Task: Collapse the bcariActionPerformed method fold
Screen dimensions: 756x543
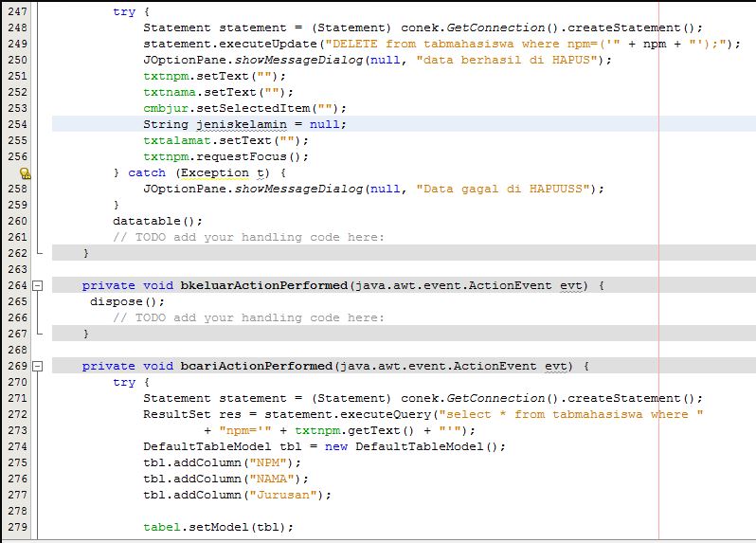Action: pyautogui.click(x=38, y=367)
